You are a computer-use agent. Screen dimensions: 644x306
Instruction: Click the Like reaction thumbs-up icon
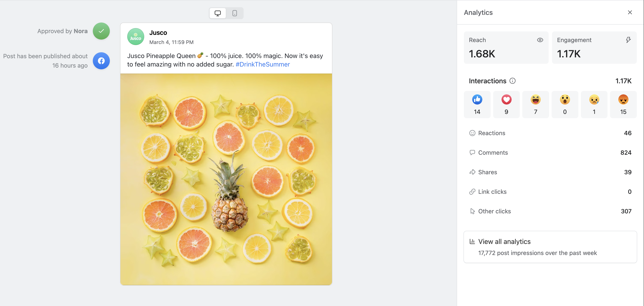(477, 100)
